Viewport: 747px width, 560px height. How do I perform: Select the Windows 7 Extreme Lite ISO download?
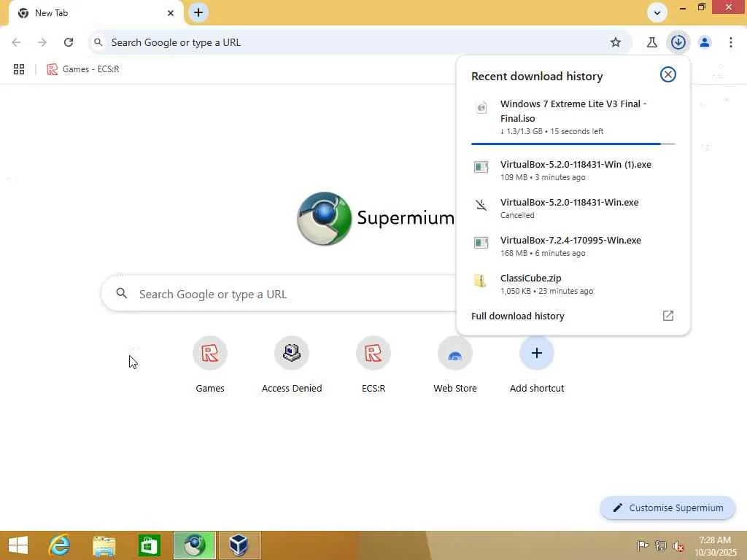click(x=573, y=117)
